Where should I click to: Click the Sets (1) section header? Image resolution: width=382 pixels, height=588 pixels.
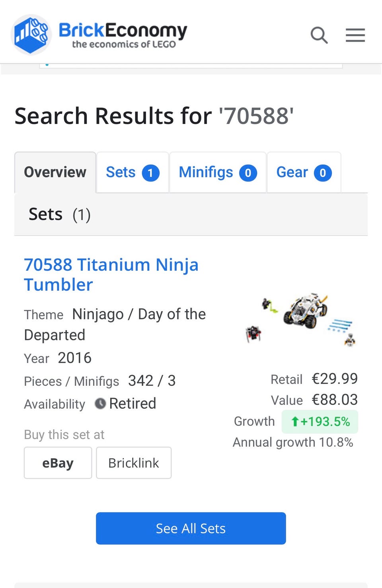tap(60, 215)
